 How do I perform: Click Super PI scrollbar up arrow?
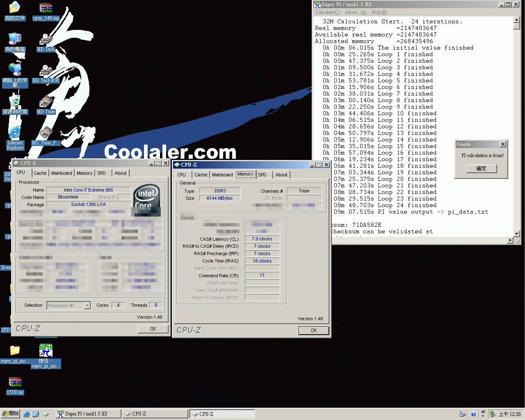pos(516,20)
